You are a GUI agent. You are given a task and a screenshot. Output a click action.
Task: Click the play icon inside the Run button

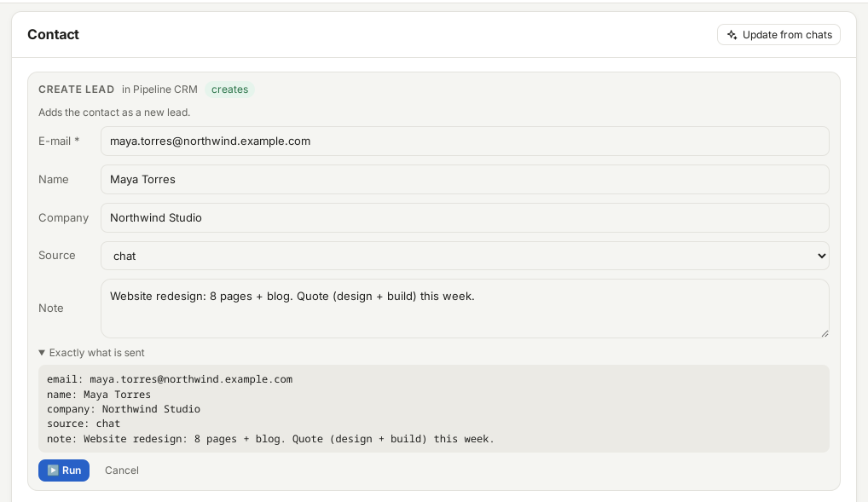[x=53, y=470]
